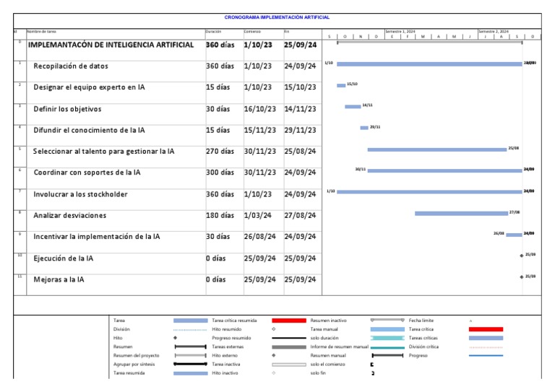Click the Hito externo diamond in legend
Viewport: 555px width, 392px height.
click(273, 355)
